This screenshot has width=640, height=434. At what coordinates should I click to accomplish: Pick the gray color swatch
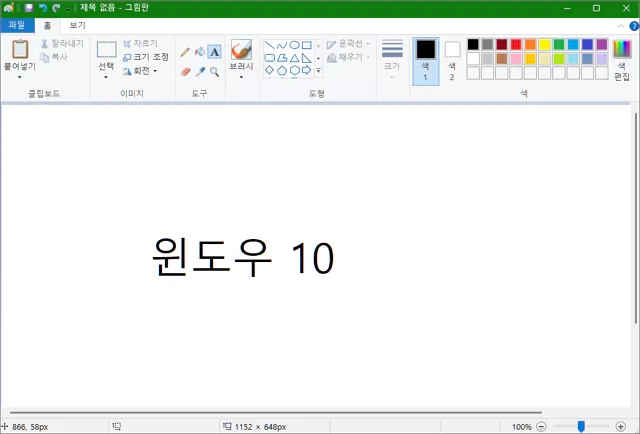[487, 44]
